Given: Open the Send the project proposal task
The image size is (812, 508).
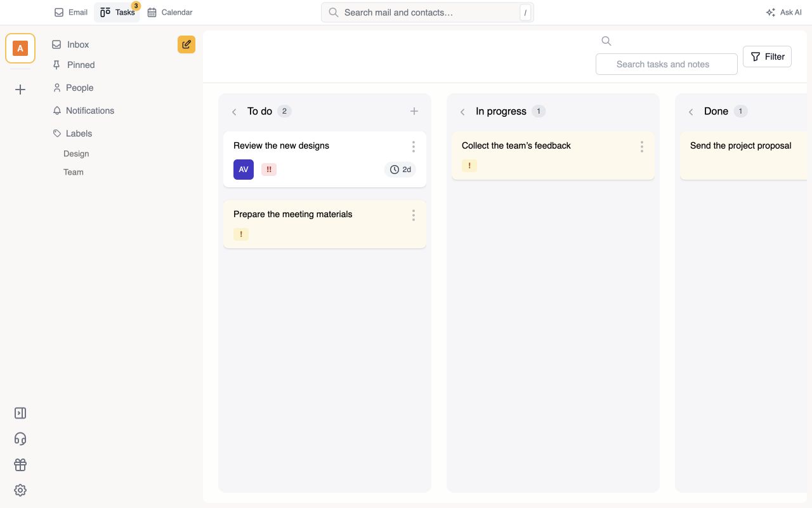Looking at the screenshot, I should click(x=743, y=156).
